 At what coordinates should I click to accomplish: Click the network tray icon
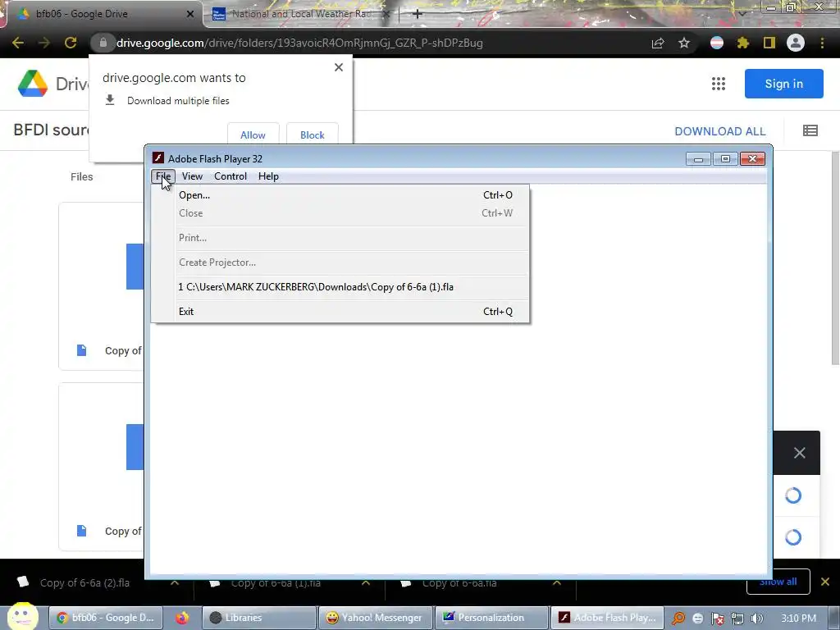[x=737, y=619]
